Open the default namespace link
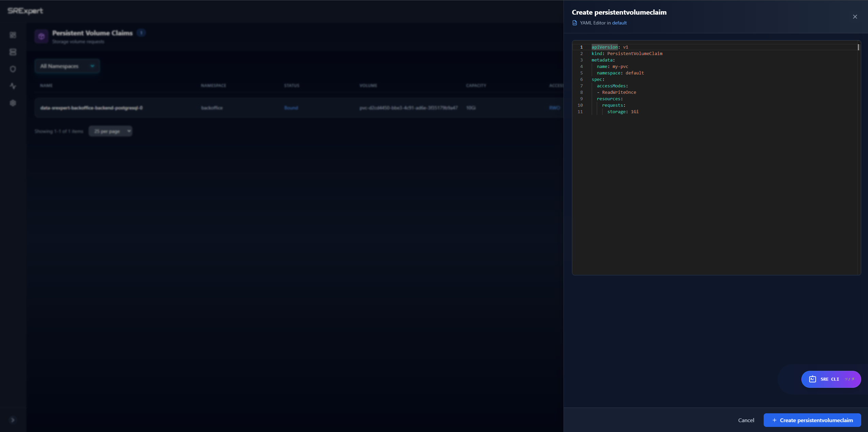The image size is (868, 432). coord(619,22)
